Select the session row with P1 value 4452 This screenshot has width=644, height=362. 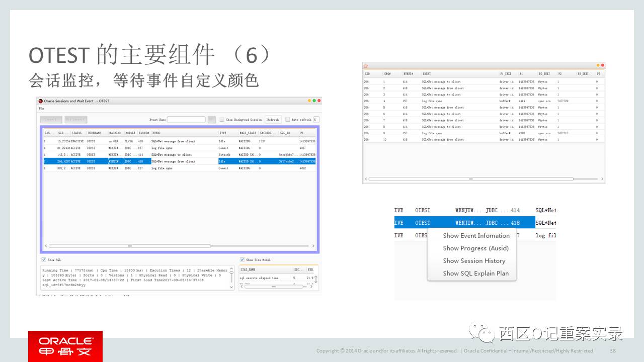[x=180, y=168]
